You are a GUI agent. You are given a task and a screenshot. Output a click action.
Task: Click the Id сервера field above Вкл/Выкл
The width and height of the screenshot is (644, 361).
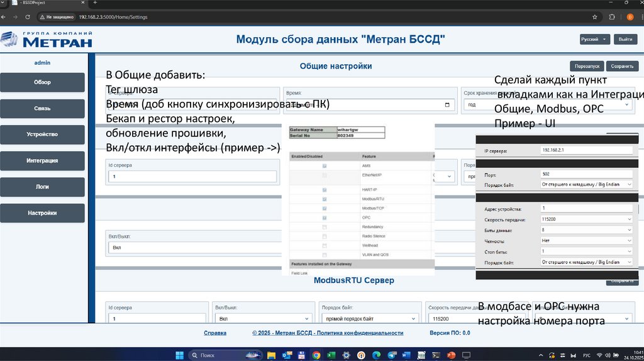point(192,177)
